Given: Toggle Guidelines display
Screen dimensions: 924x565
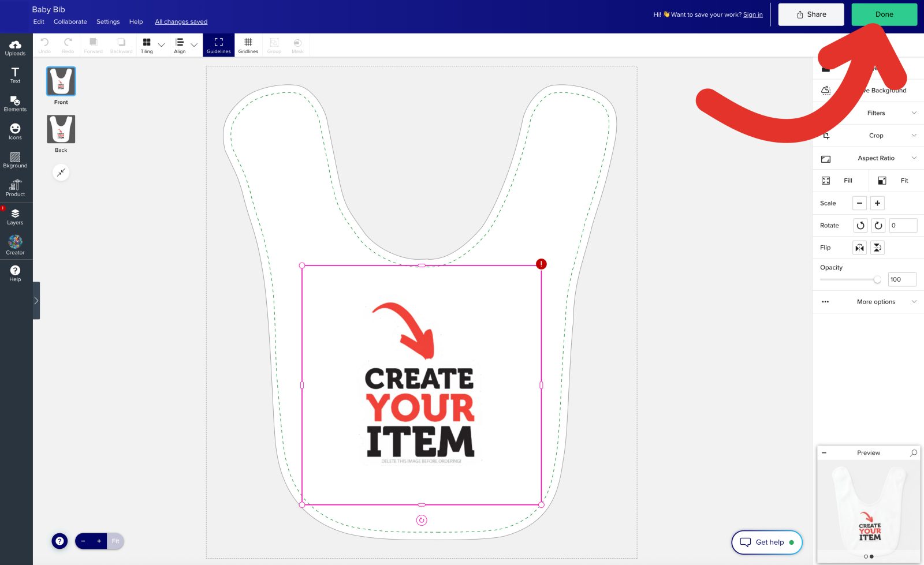Looking at the screenshot, I should point(218,46).
